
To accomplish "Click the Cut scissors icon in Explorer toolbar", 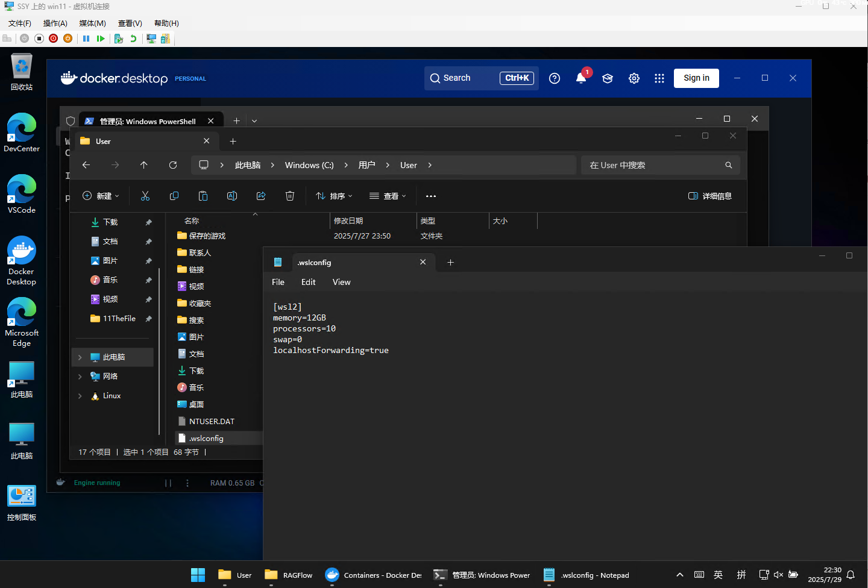I will (145, 196).
